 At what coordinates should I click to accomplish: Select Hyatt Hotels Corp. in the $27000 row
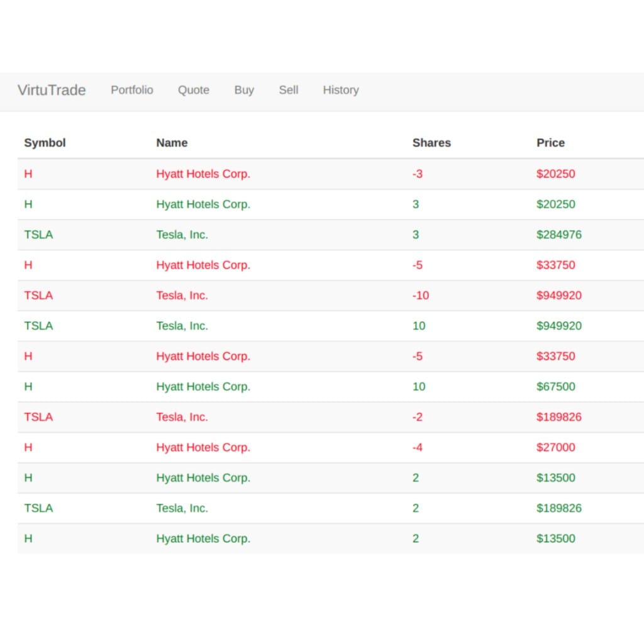(203, 447)
